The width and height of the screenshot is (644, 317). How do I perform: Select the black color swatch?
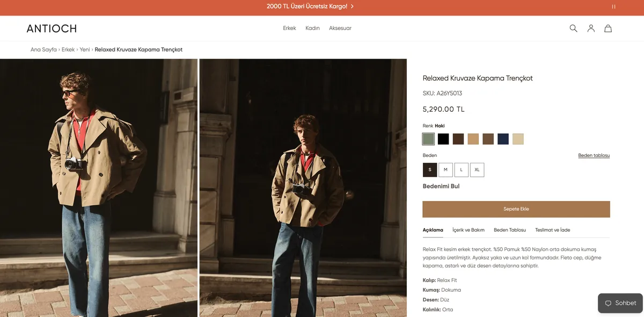(443, 139)
